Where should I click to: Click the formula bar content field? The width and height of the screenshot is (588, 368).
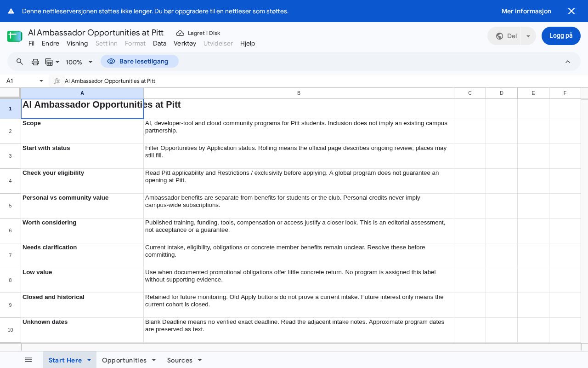pos(324,81)
